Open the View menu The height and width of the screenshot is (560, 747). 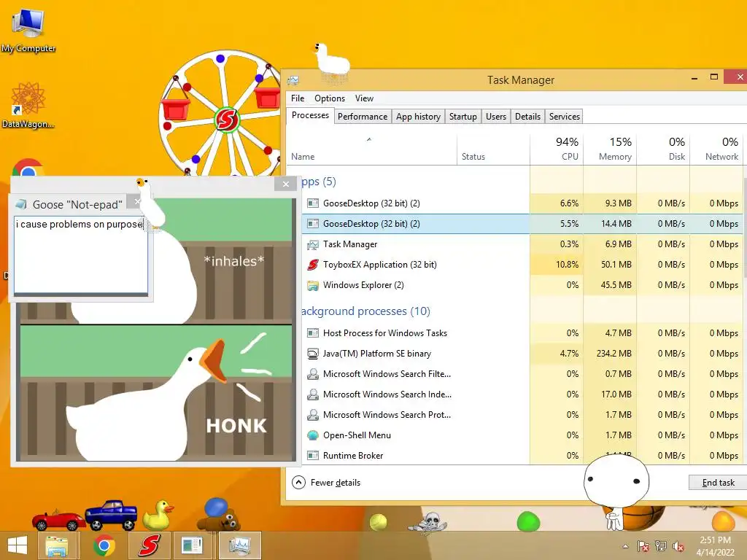364,98
